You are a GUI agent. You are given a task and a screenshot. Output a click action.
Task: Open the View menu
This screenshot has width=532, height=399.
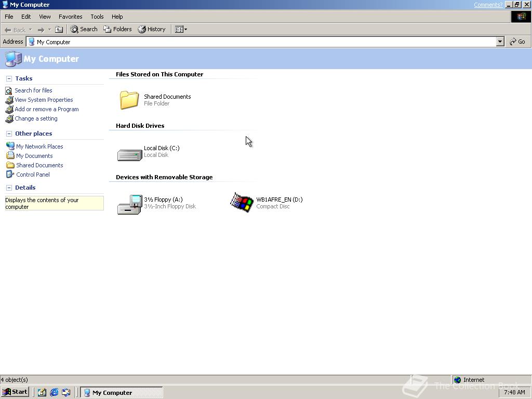pos(45,17)
